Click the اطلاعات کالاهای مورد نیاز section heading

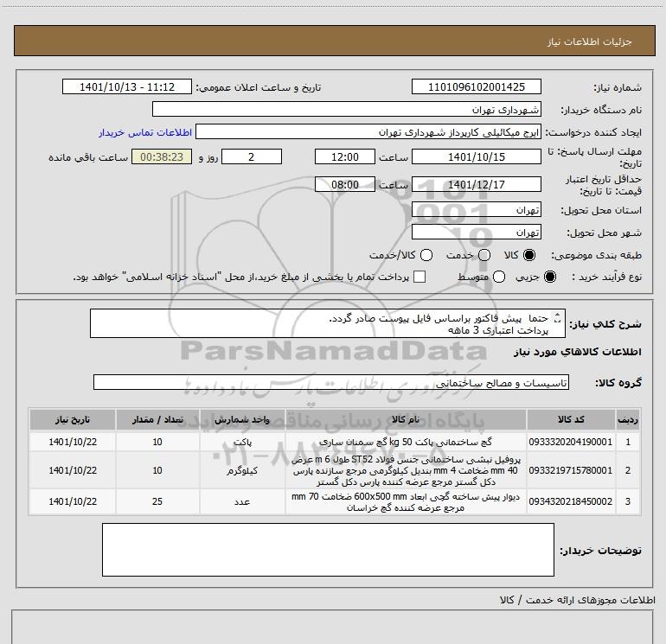point(577,352)
